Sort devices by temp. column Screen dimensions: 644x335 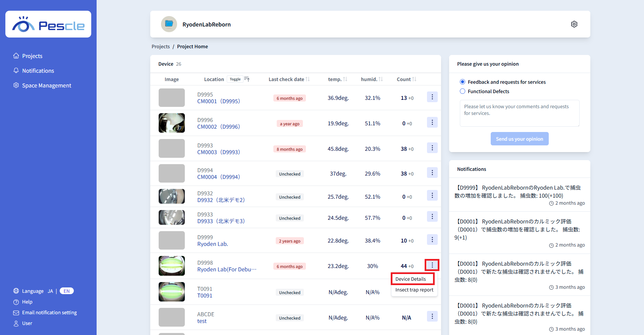click(345, 79)
